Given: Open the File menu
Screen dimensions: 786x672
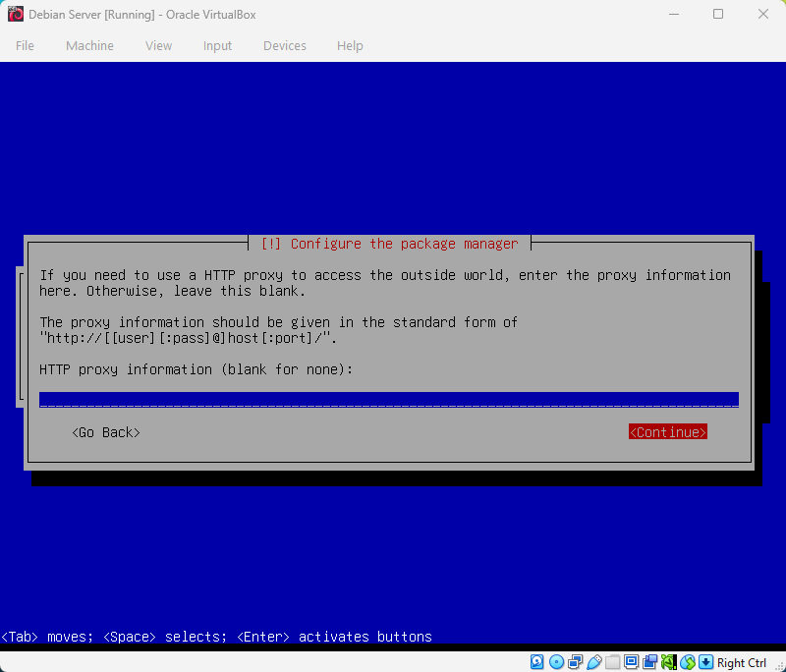Looking at the screenshot, I should [25, 45].
